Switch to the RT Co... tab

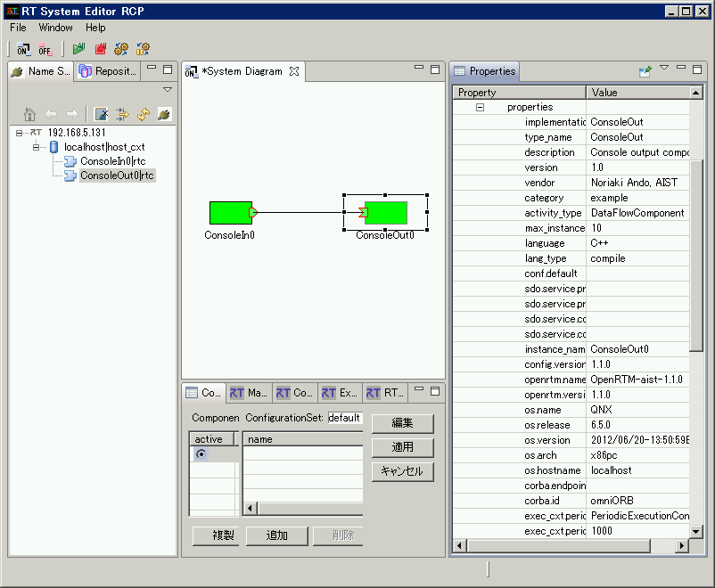coord(294,393)
